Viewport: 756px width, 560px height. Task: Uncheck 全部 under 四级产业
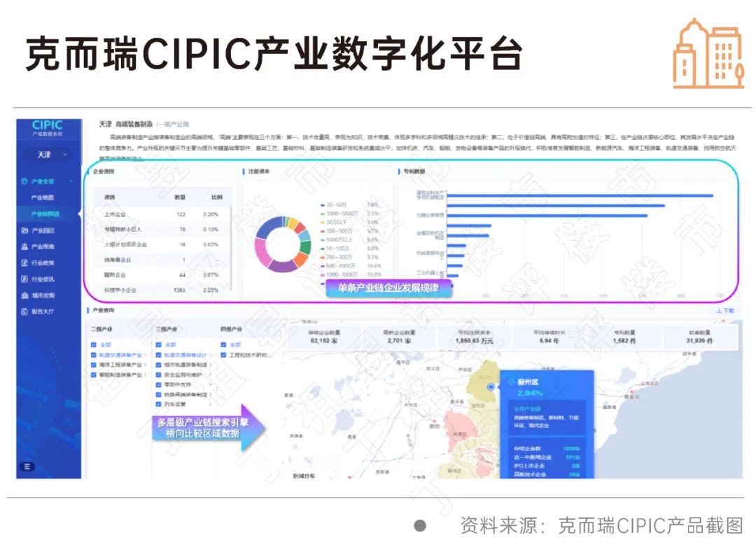point(223,345)
